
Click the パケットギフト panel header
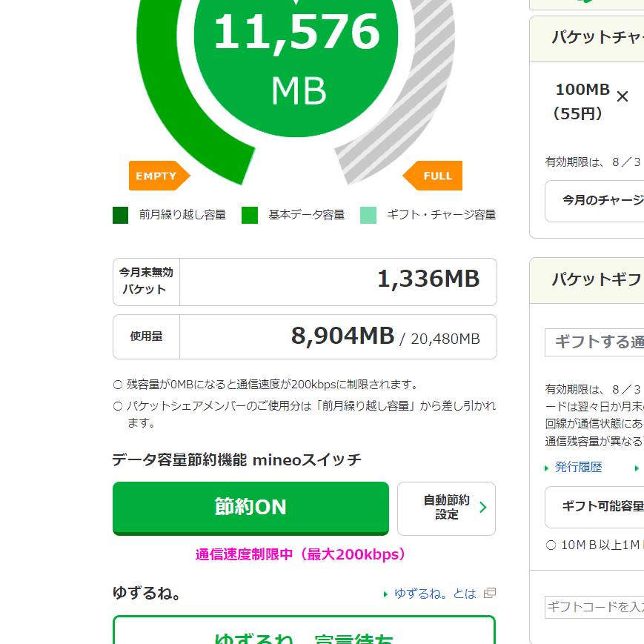click(587, 281)
